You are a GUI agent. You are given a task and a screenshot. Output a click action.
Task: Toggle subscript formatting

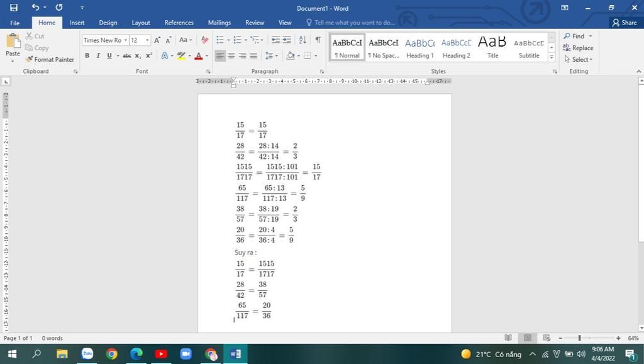click(138, 55)
